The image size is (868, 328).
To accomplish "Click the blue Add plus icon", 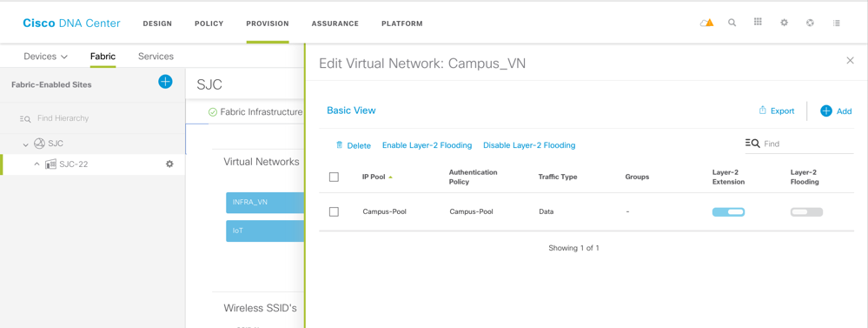I will pyautogui.click(x=826, y=110).
